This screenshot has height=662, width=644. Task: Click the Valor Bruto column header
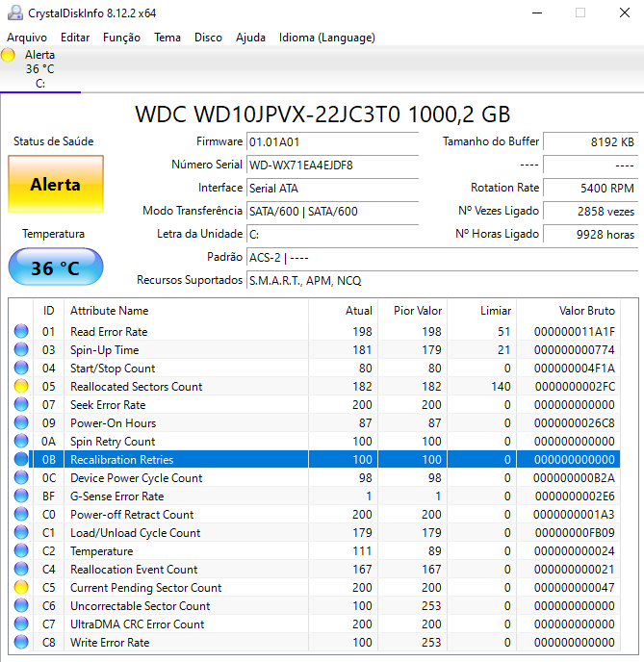[568, 311]
